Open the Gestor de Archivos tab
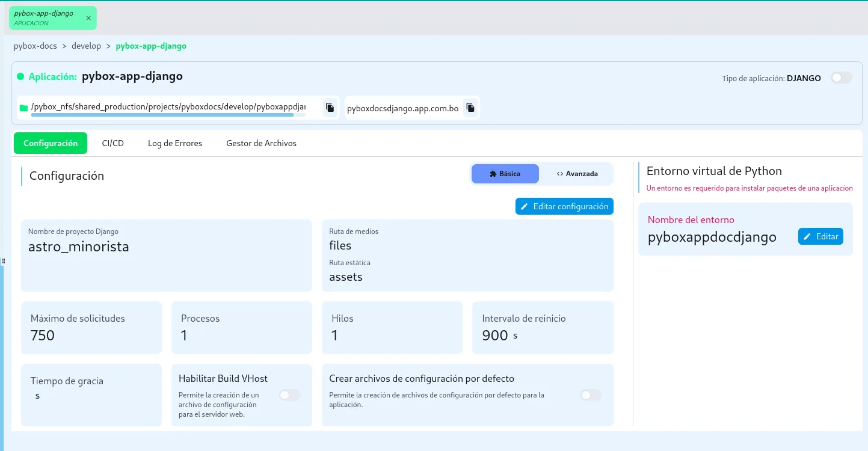The height and width of the screenshot is (451, 868). point(261,143)
